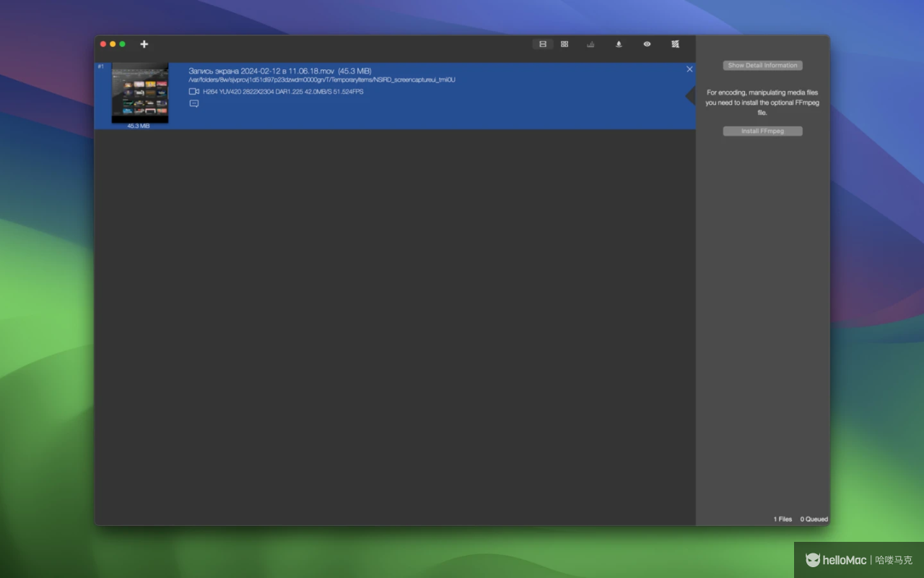
Task: Click the 0 Queued status entry
Action: click(x=814, y=519)
